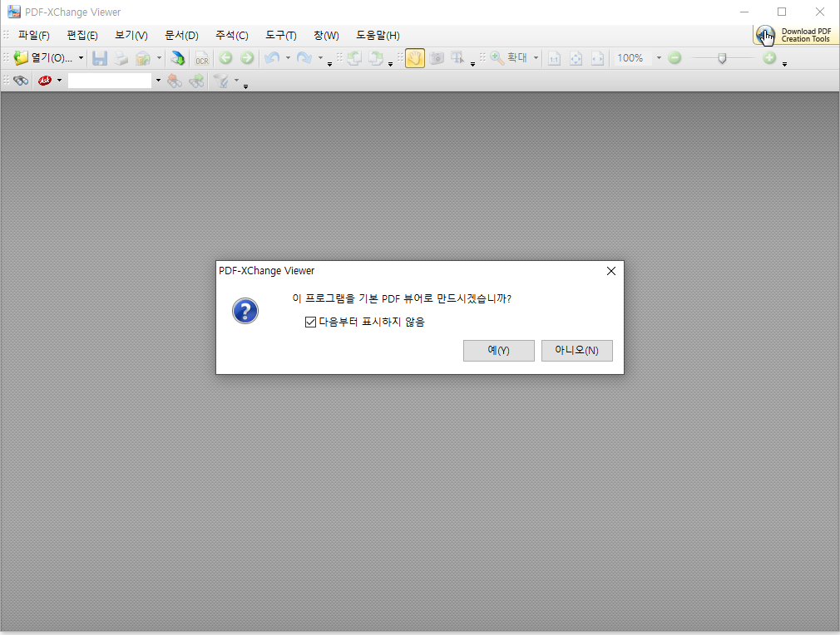Click the Save document icon
The image size is (840, 635).
[101, 58]
